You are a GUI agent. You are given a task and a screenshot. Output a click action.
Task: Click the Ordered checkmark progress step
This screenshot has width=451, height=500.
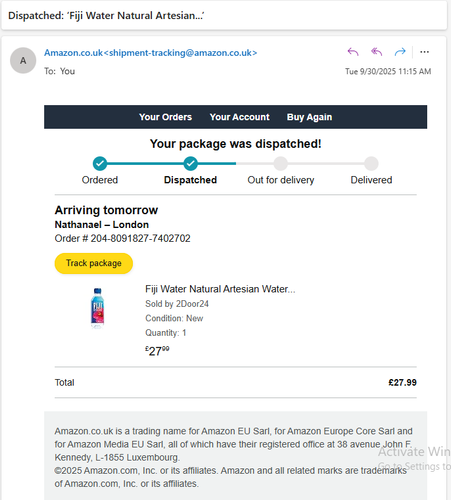(x=100, y=163)
